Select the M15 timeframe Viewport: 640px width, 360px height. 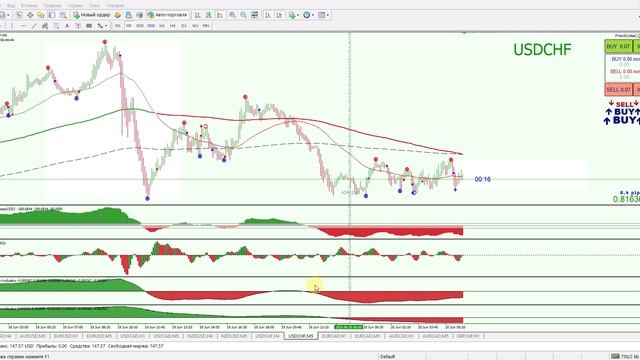coord(140,26)
